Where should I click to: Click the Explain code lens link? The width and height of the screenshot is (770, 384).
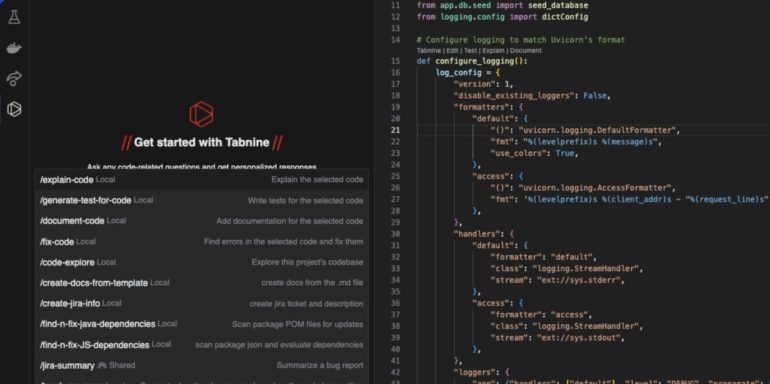tap(493, 51)
